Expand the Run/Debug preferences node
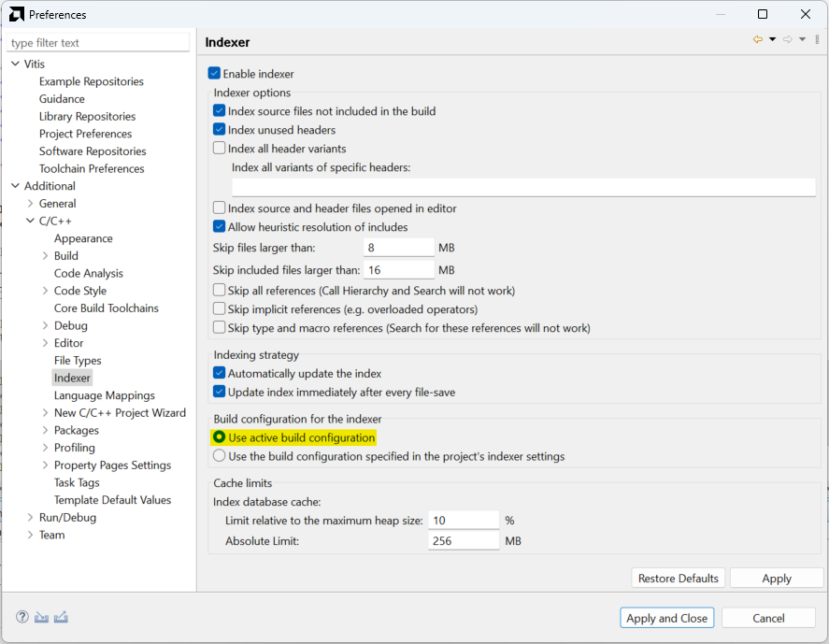Image resolution: width=829 pixels, height=644 pixels. click(31, 518)
